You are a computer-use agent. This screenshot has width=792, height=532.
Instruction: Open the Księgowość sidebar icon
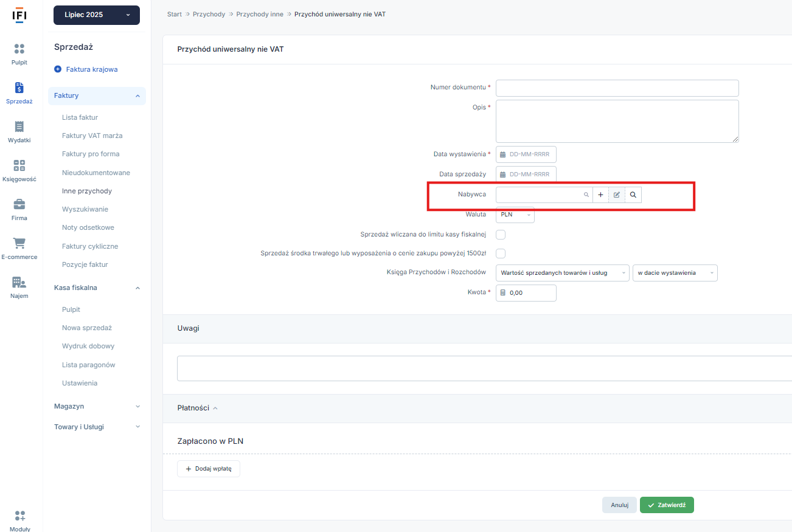[x=19, y=165]
